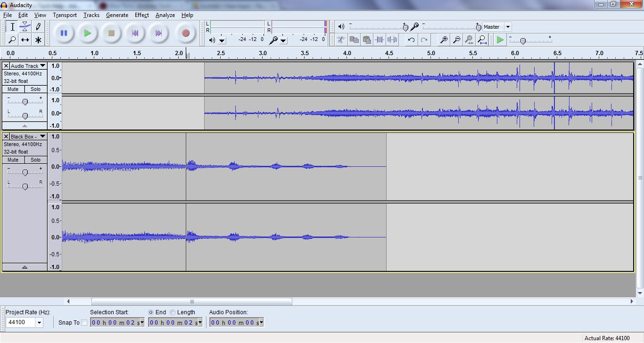Skip to Start of the project

click(x=135, y=33)
